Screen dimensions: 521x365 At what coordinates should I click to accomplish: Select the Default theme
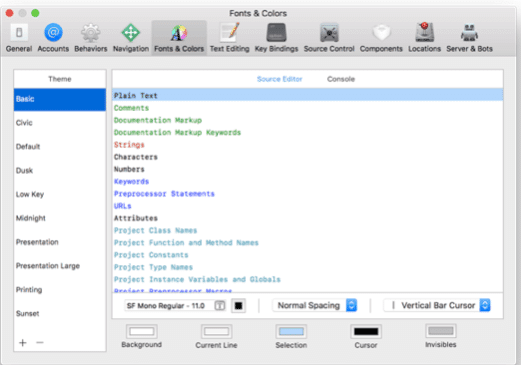coord(60,147)
